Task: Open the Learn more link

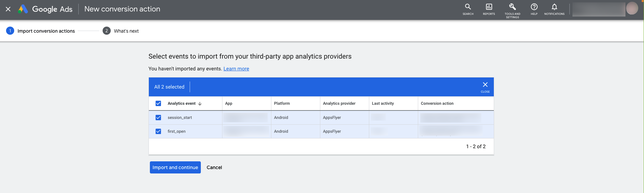Action: [236, 69]
